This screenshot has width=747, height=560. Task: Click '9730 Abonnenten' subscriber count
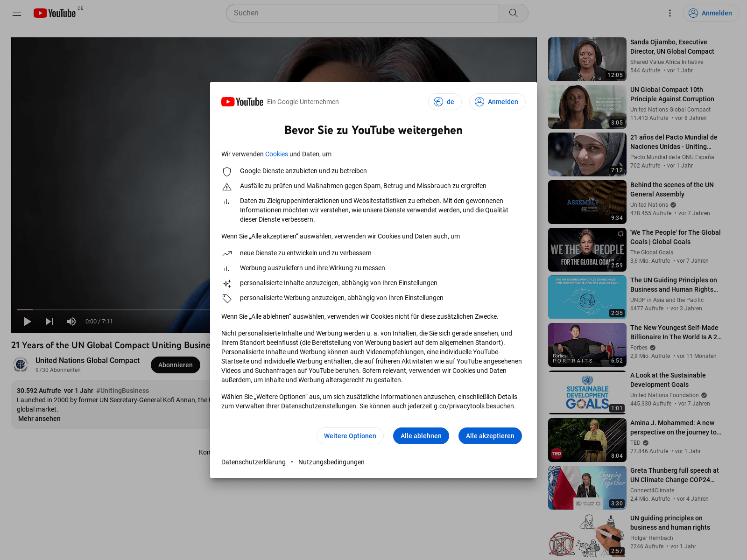click(x=58, y=370)
